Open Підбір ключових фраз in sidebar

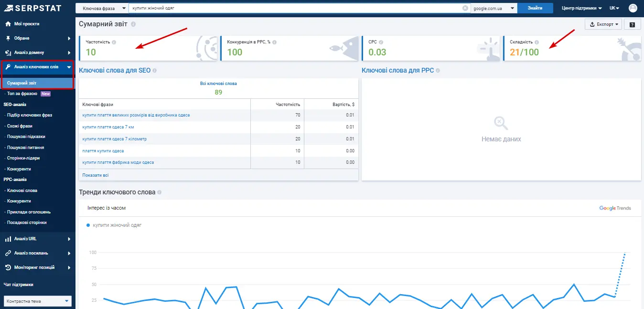pyautogui.click(x=30, y=115)
